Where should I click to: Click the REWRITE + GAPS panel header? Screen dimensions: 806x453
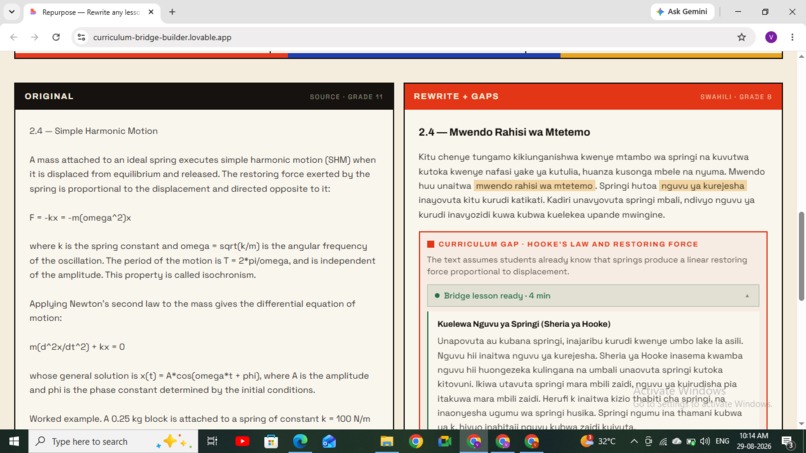593,96
